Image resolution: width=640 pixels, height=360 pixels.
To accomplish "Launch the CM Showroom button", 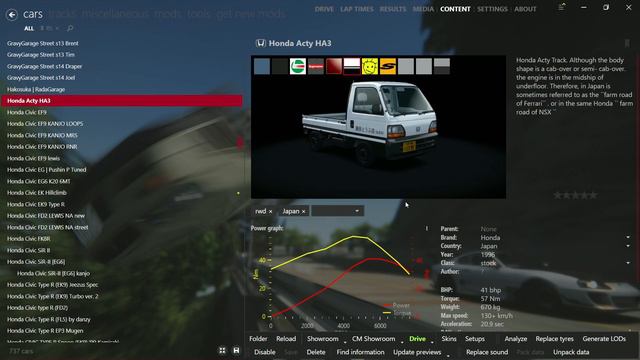I will click(x=373, y=339).
